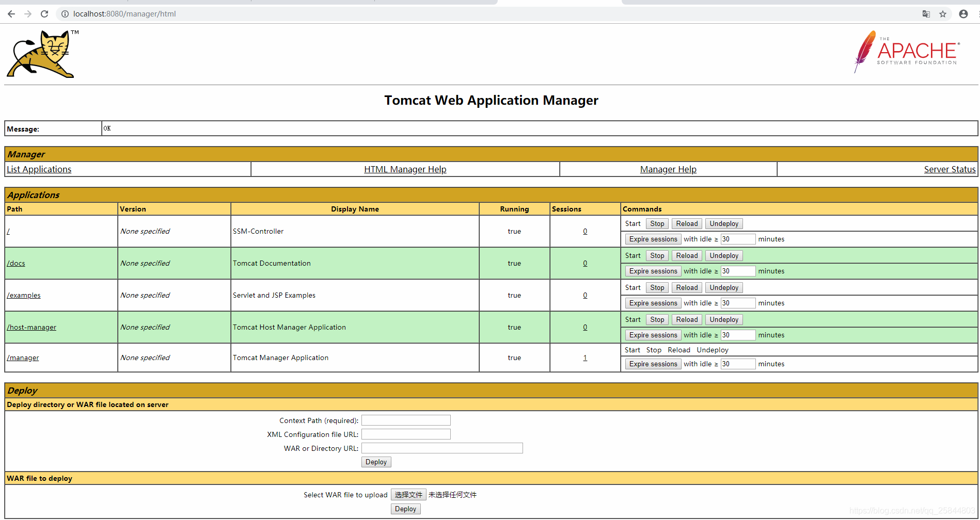
Task: Undeploy the /host-manager application
Action: [724, 319]
